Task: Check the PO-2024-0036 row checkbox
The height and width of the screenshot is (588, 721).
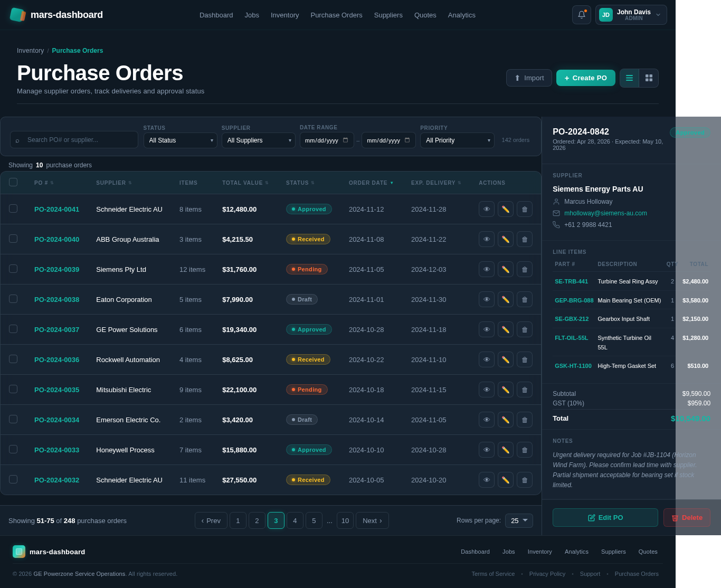Action: pos(13,359)
